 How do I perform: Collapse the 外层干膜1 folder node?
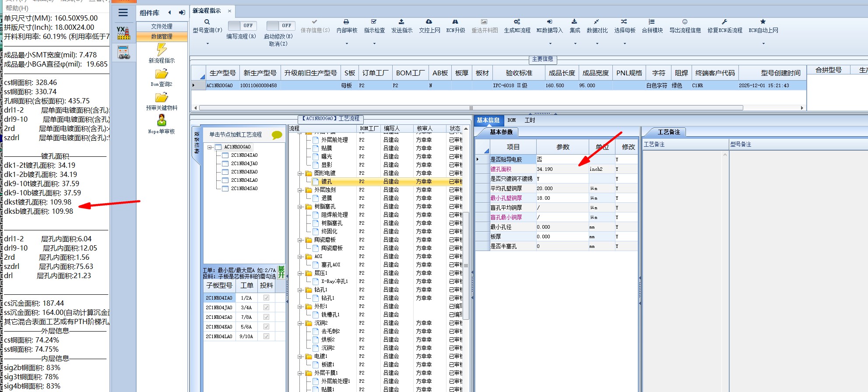(300, 373)
